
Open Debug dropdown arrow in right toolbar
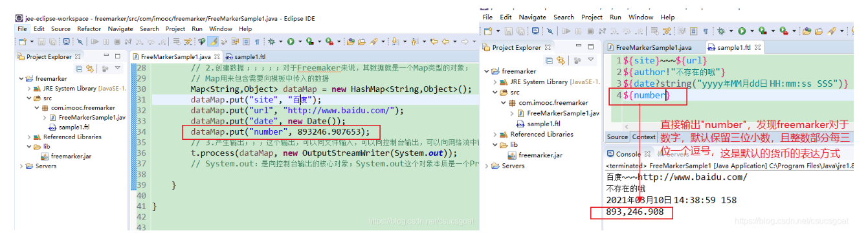pyautogui.click(x=731, y=31)
